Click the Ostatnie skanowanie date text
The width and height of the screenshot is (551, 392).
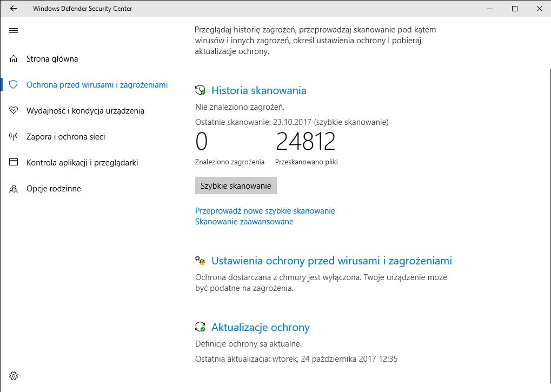[x=291, y=122]
